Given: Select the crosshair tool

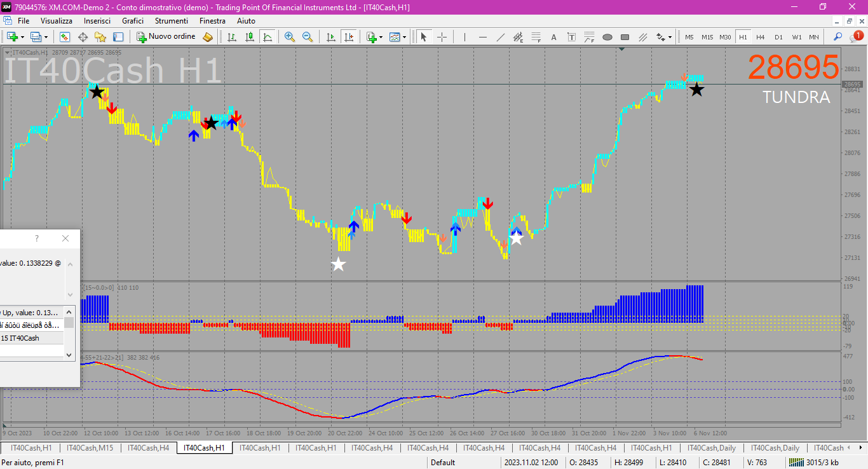Looking at the screenshot, I should pos(442,37).
